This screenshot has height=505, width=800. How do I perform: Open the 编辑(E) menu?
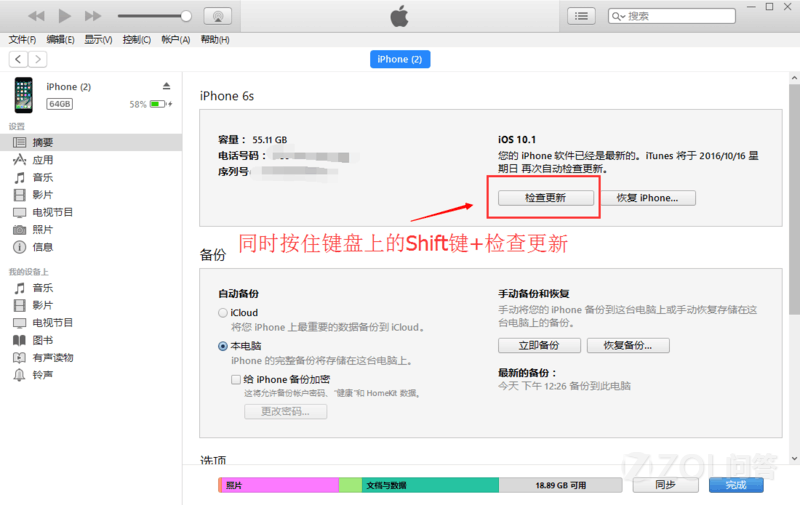point(60,40)
